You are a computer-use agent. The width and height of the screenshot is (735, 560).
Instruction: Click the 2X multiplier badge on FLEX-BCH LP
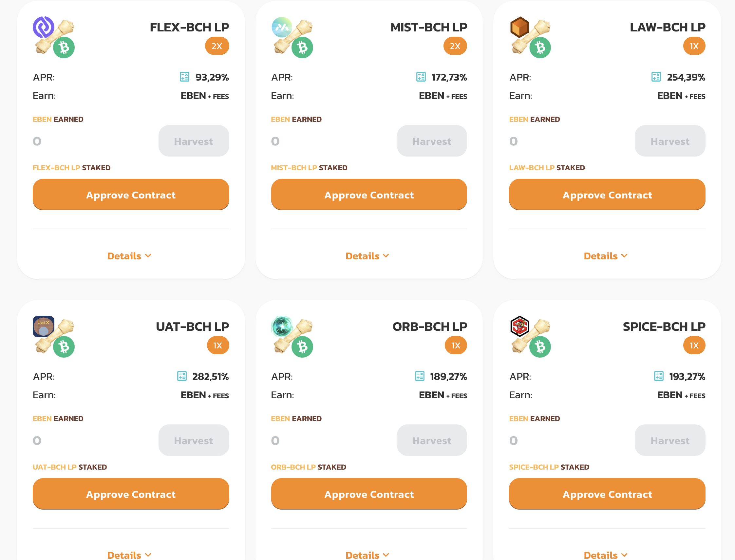217,46
